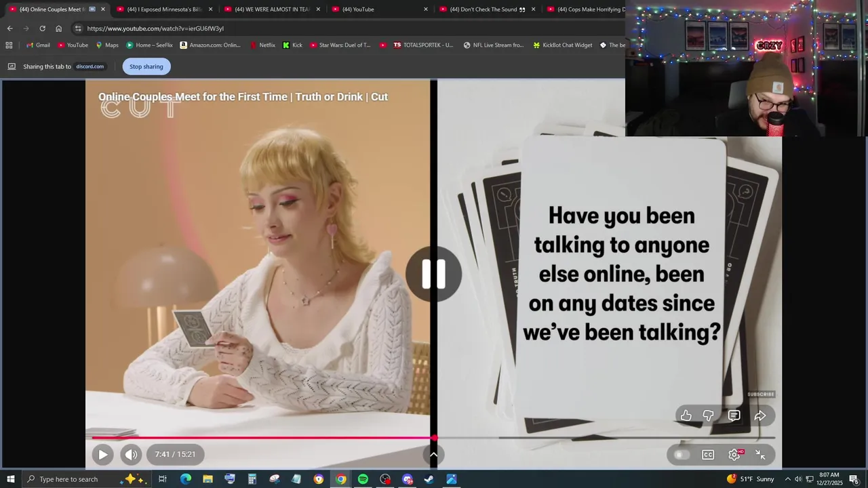Open the YouTube bookmark

(x=73, y=45)
